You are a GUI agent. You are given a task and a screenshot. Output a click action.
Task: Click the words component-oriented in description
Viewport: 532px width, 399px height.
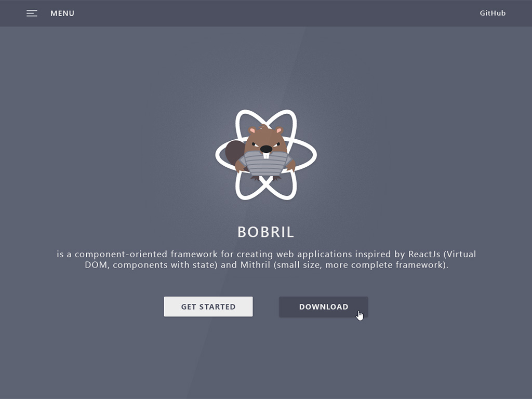point(121,254)
